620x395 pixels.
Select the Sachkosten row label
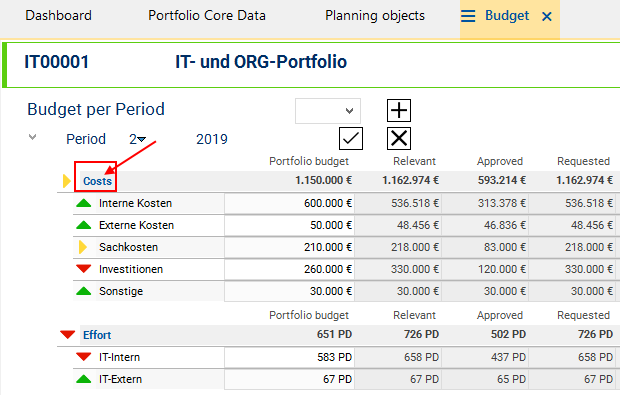tap(129, 247)
